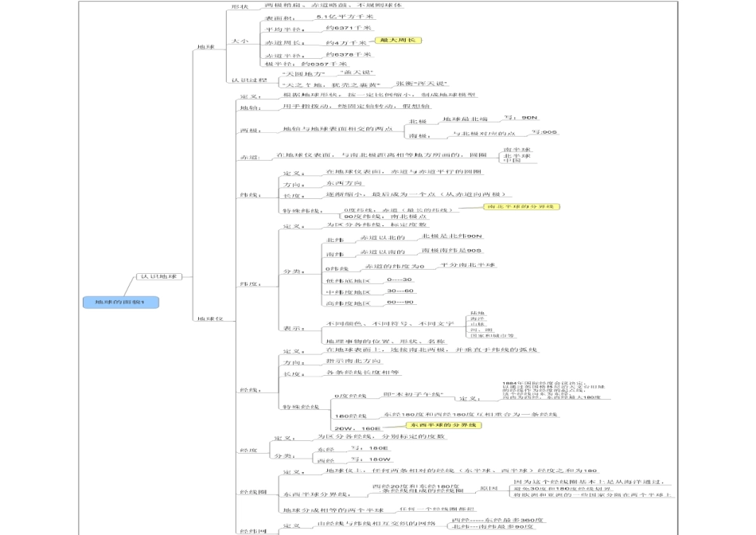Viewport: 756px width, 535px height.
Task: Select the value 约6371千米
Action: click(x=349, y=28)
